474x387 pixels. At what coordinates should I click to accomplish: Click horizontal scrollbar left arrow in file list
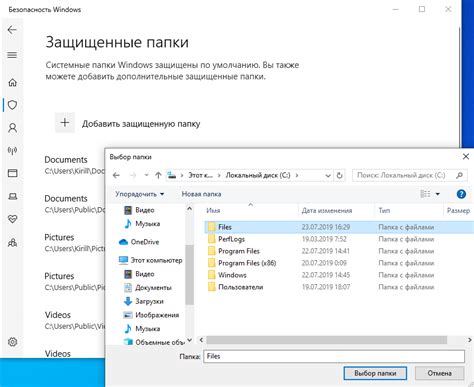pyautogui.click(x=201, y=340)
